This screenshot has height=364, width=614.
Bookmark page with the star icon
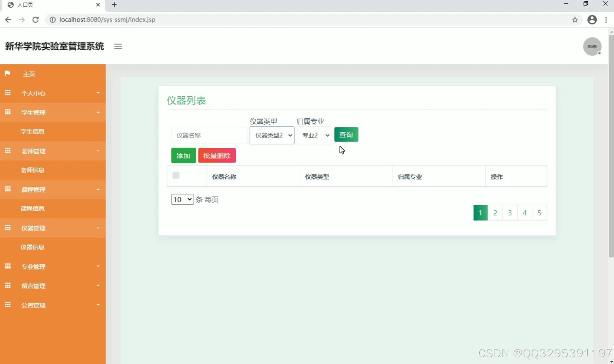575,20
